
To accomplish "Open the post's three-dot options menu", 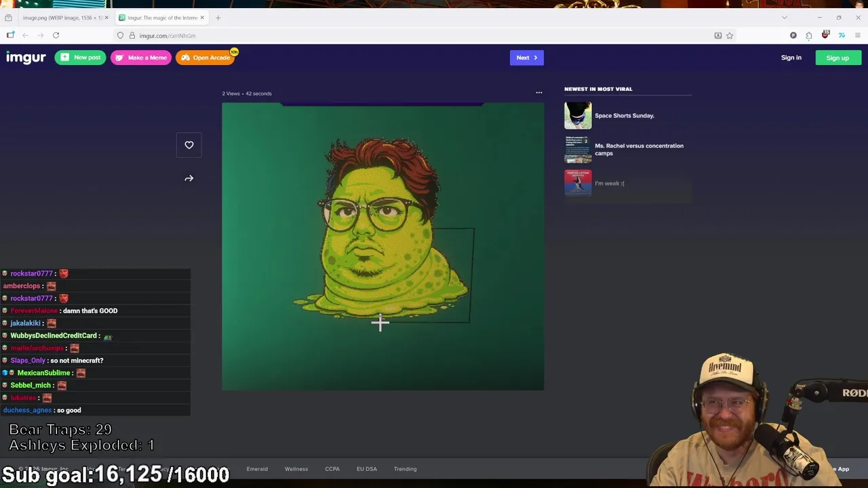I will click(x=539, y=93).
